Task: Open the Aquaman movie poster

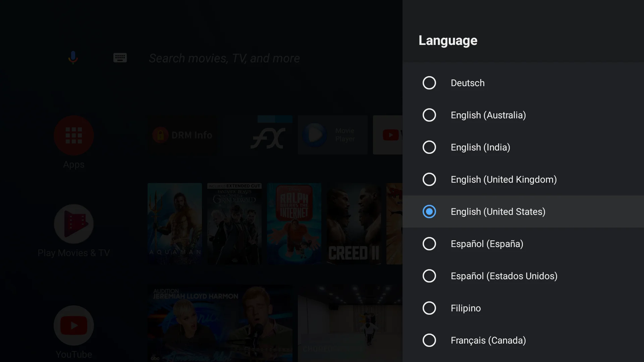Action: [x=175, y=224]
